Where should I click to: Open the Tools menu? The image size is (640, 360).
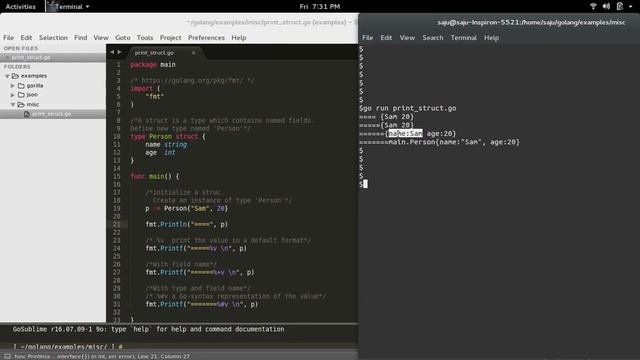point(145,38)
